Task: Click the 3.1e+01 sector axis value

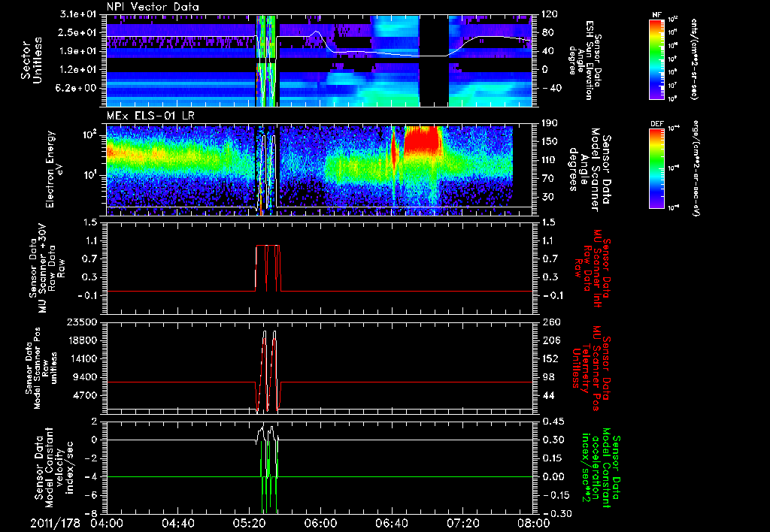Action: [78, 14]
